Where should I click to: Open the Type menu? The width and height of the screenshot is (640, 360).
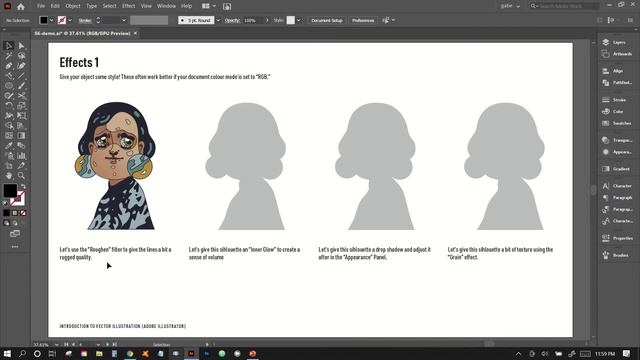(91, 6)
